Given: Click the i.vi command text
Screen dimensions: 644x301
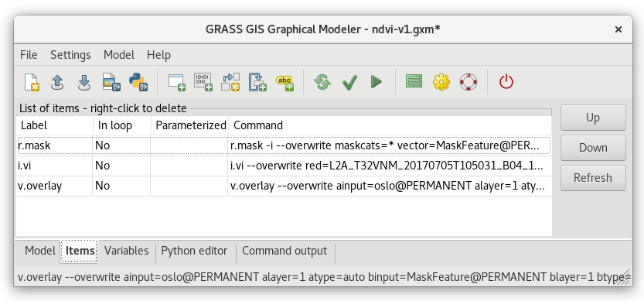Looking at the screenshot, I should (386, 166).
